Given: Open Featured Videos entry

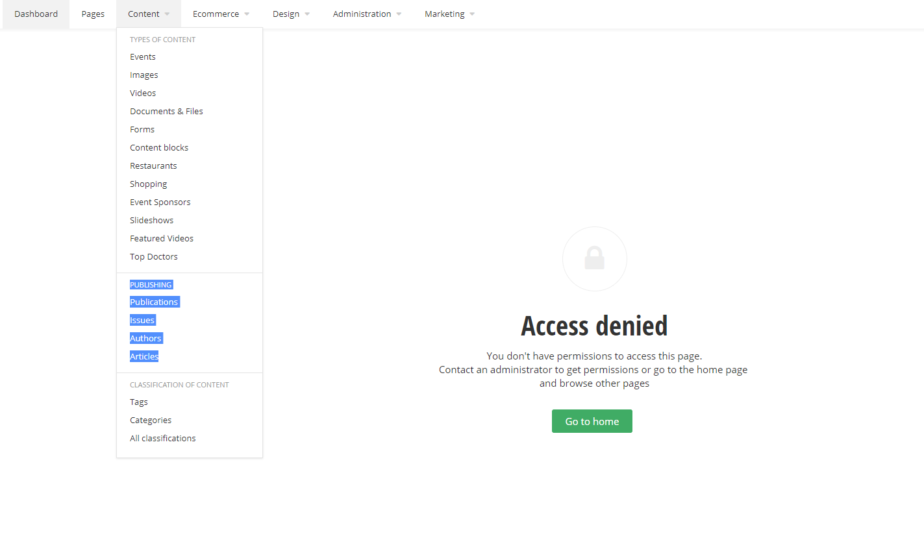Looking at the screenshot, I should (162, 239).
